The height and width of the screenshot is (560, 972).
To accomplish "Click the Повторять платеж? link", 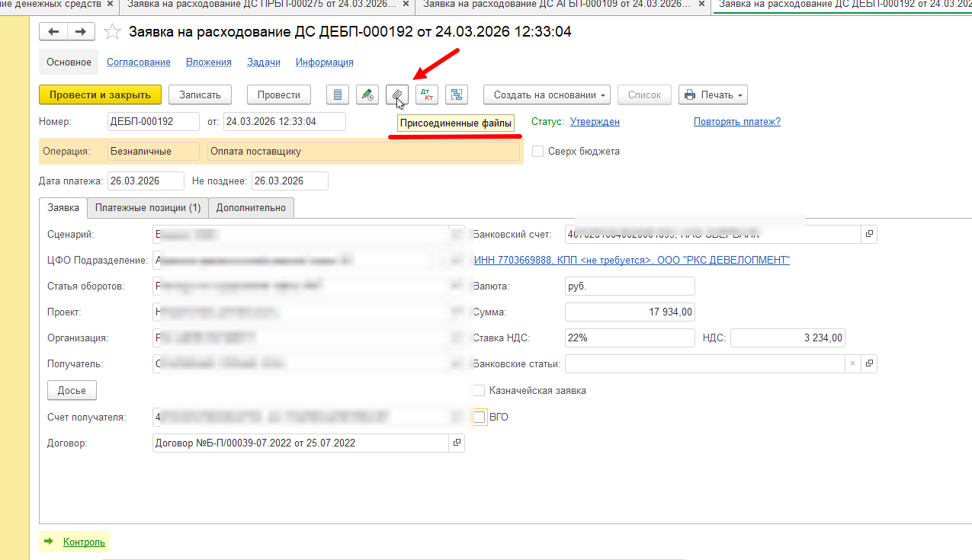I will click(736, 122).
